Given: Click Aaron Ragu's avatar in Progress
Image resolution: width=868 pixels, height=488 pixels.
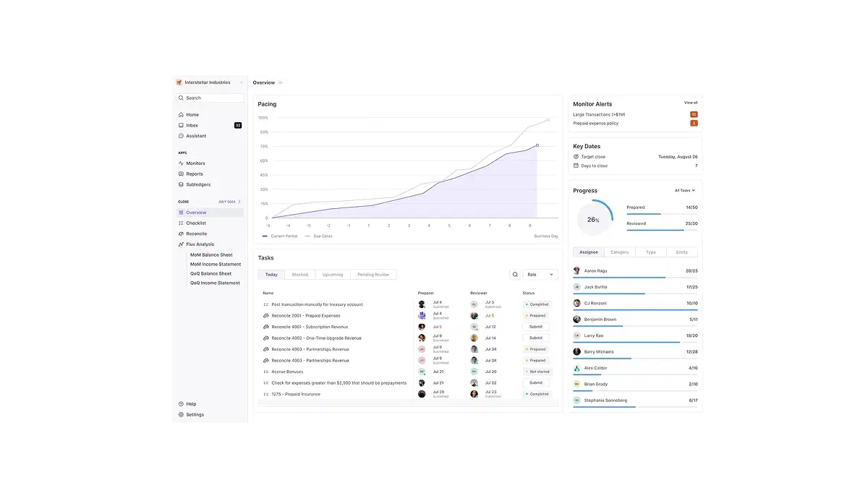Looking at the screenshot, I should pos(577,270).
